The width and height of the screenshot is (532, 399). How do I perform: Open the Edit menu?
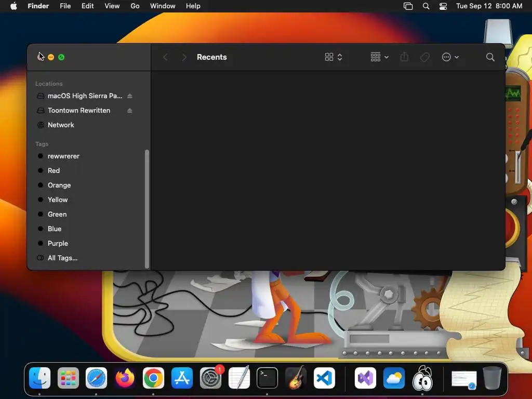(x=87, y=6)
